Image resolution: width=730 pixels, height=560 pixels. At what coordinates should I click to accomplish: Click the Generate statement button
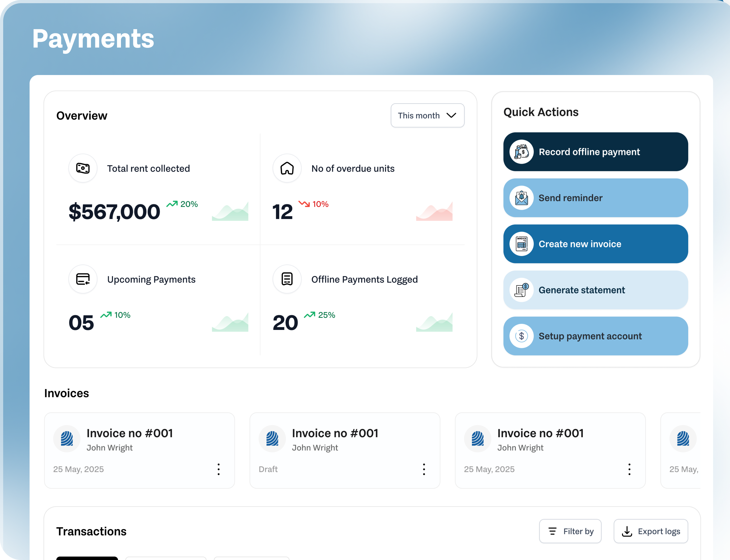coord(595,290)
